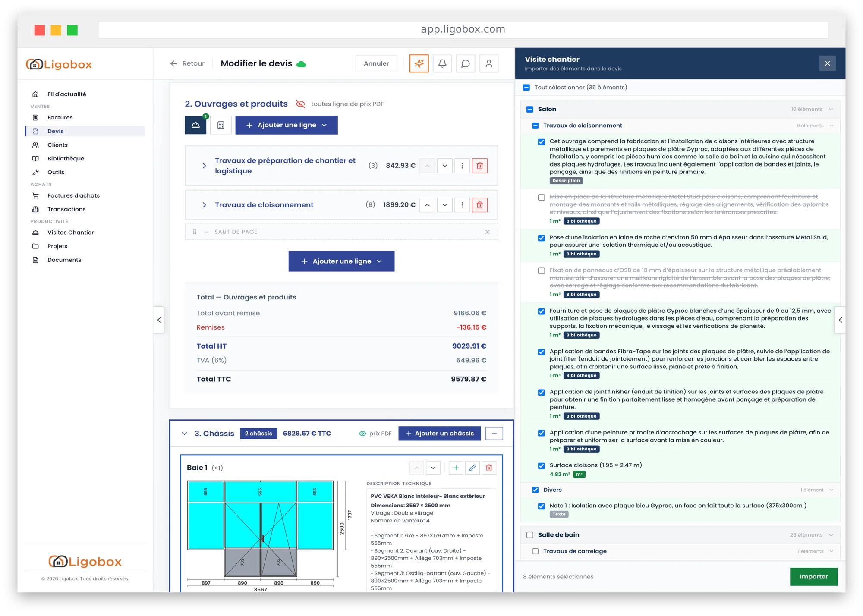
Task: Open Clients in the sidebar
Action: (57, 145)
